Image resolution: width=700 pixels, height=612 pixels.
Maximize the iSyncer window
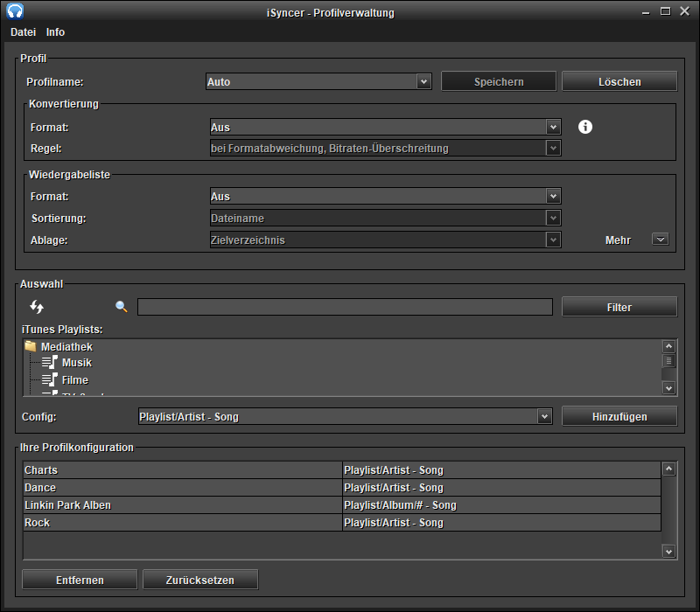click(x=665, y=11)
